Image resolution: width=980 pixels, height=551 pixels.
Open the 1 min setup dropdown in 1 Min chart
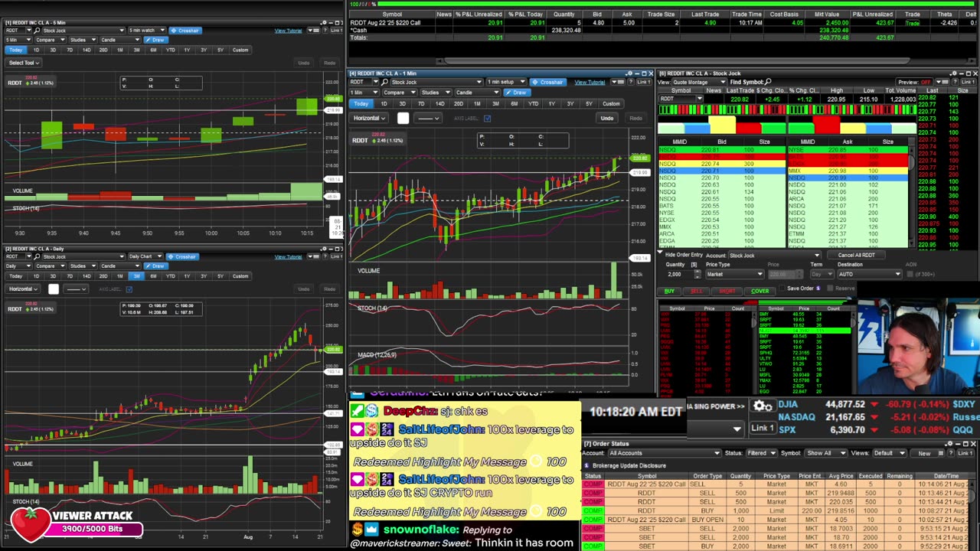pyautogui.click(x=509, y=82)
